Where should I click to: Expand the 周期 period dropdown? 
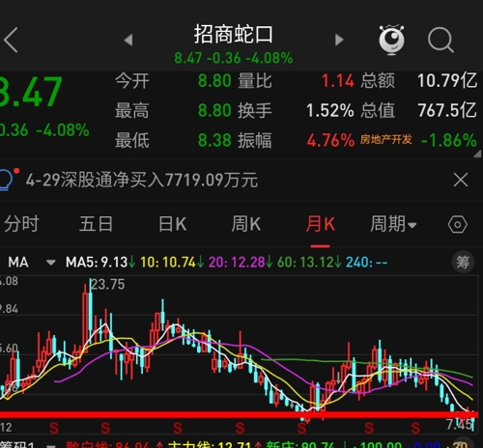(x=393, y=224)
